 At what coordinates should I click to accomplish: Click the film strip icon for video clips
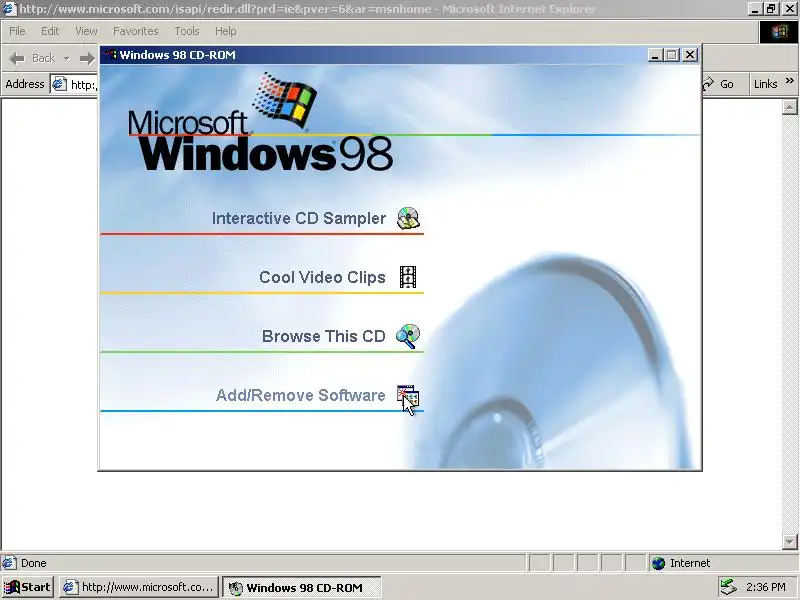(408, 277)
